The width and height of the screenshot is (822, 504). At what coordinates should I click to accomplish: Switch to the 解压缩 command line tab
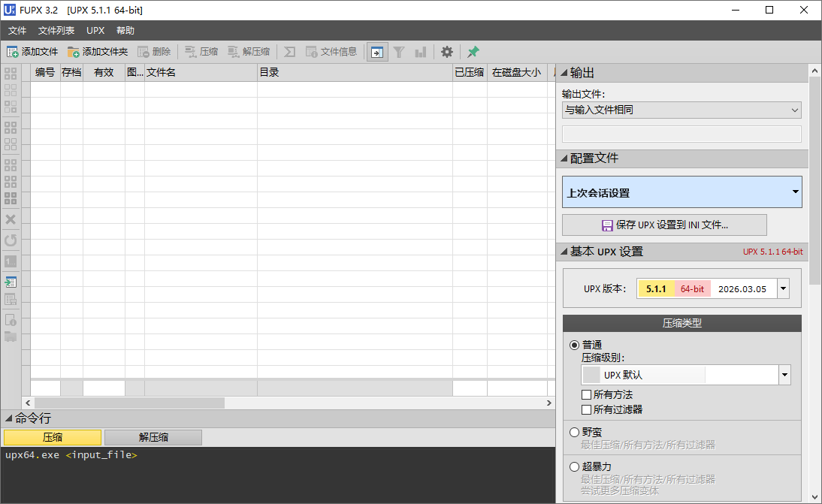(153, 436)
